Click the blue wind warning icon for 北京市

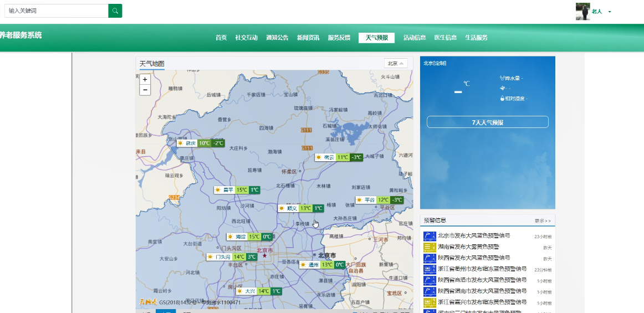tap(429, 236)
